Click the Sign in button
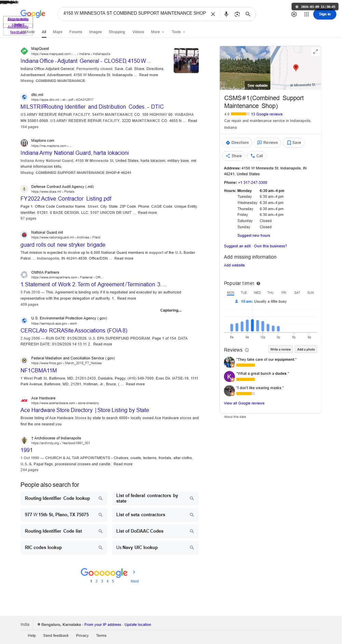This screenshot has height=644, width=346. [x=325, y=14]
